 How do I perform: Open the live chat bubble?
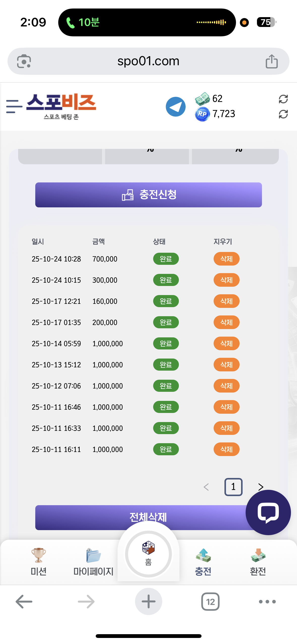[x=268, y=512]
